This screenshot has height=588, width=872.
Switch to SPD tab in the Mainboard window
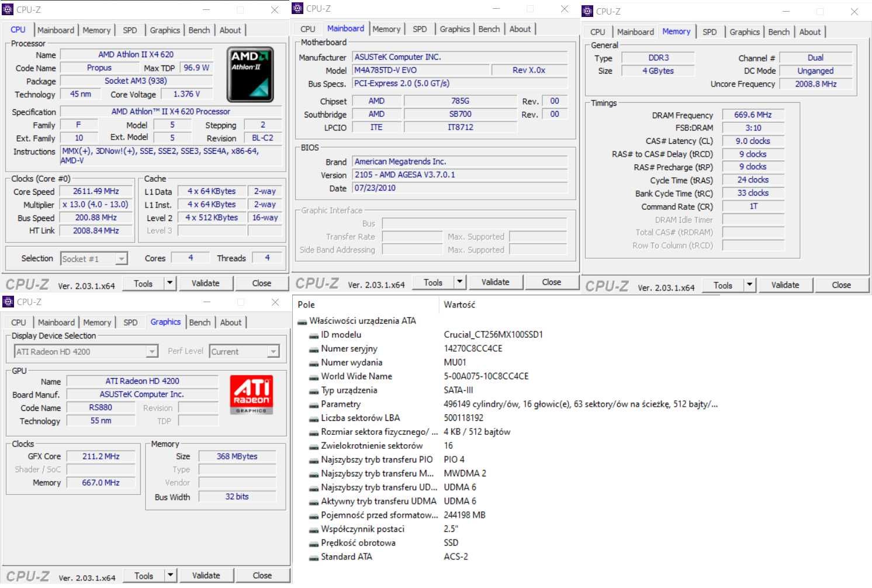point(420,29)
